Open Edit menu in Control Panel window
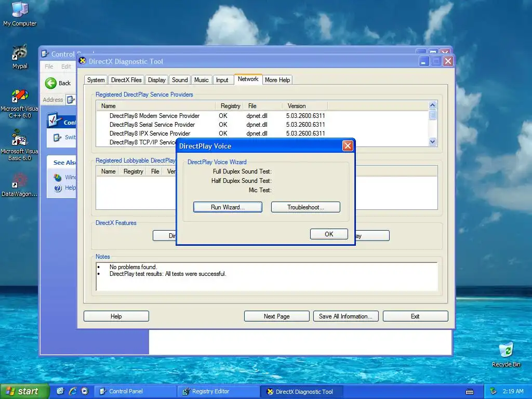Image resolution: width=532 pixels, height=399 pixels. tap(66, 66)
